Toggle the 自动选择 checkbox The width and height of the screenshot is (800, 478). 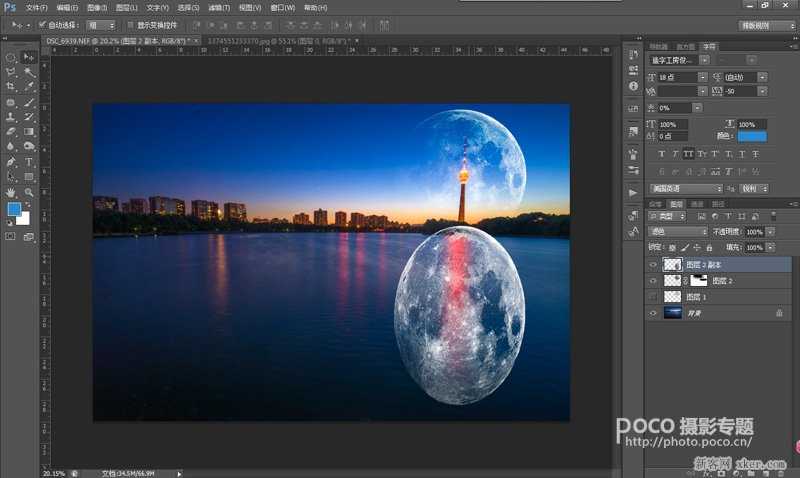click(x=42, y=24)
